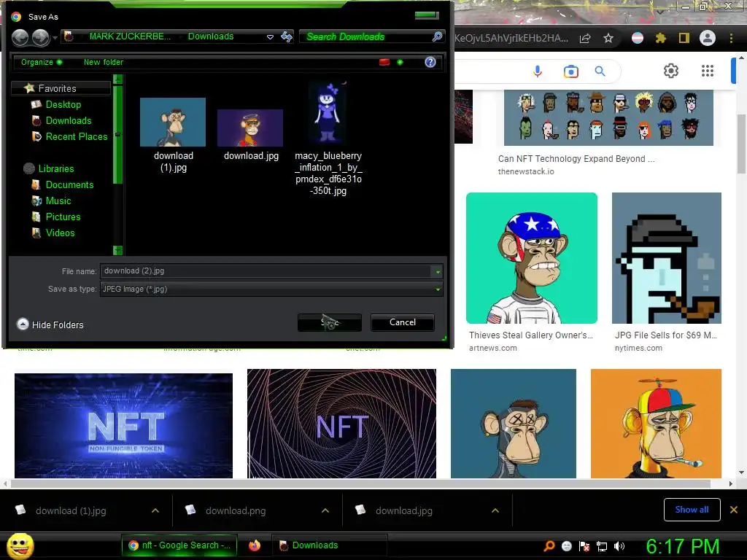This screenshot has width=747, height=560.
Task: Bookmark this page star icon
Action: coord(608,39)
